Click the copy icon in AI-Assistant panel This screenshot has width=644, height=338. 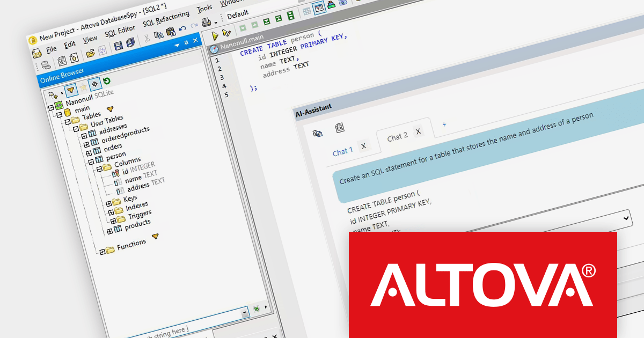pyautogui.click(x=318, y=133)
